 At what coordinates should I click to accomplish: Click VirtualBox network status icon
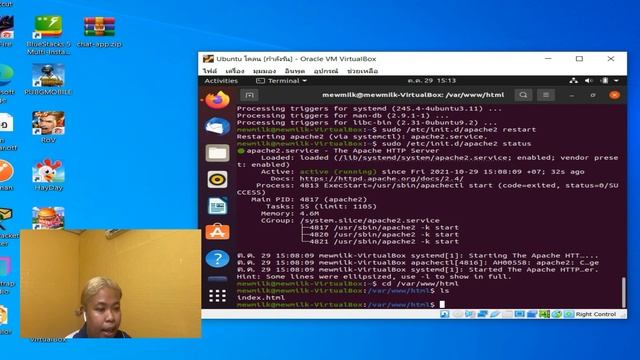pyautogui.click(x=482, y=314)
